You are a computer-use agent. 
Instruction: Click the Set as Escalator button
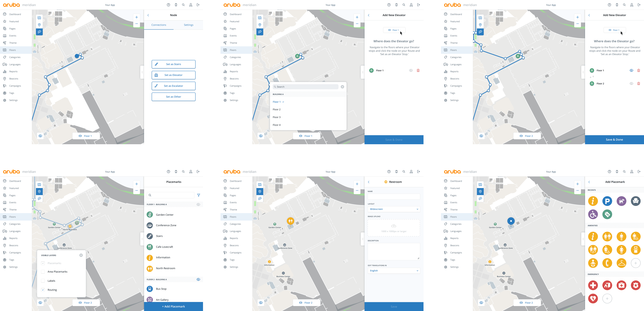coord(174,86)
